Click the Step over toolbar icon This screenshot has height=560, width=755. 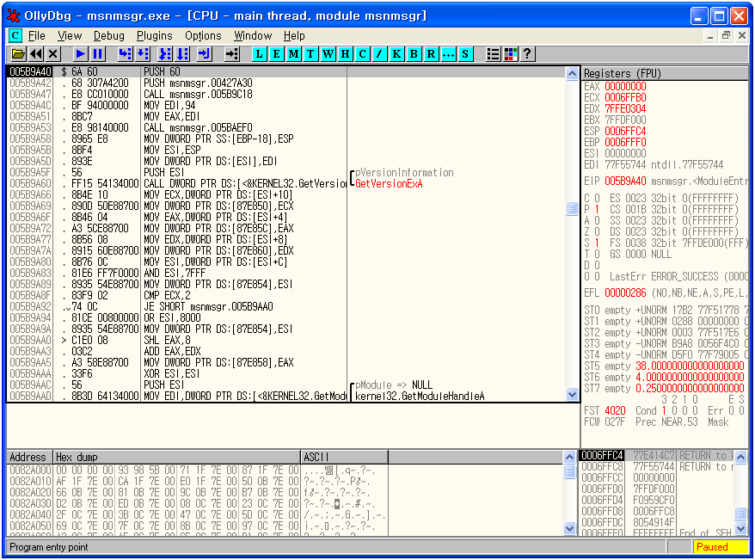(x=143, y=54)
